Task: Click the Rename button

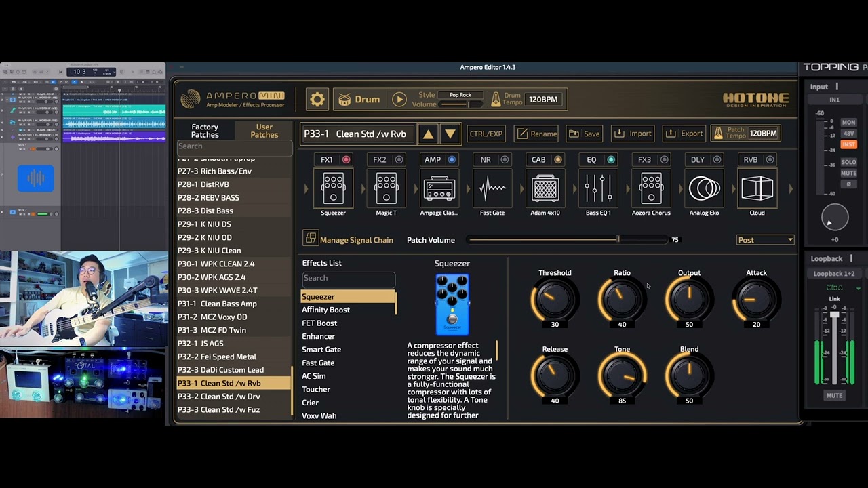Action: tap(536, 134)
